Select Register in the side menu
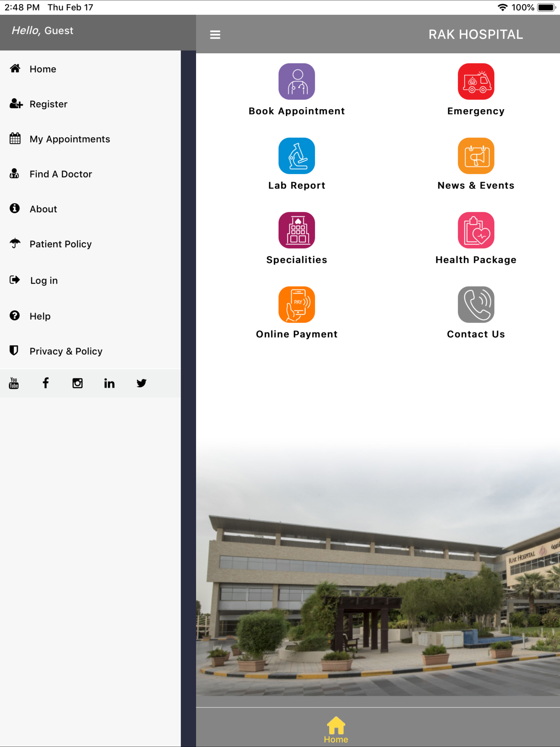 [90, 104]
